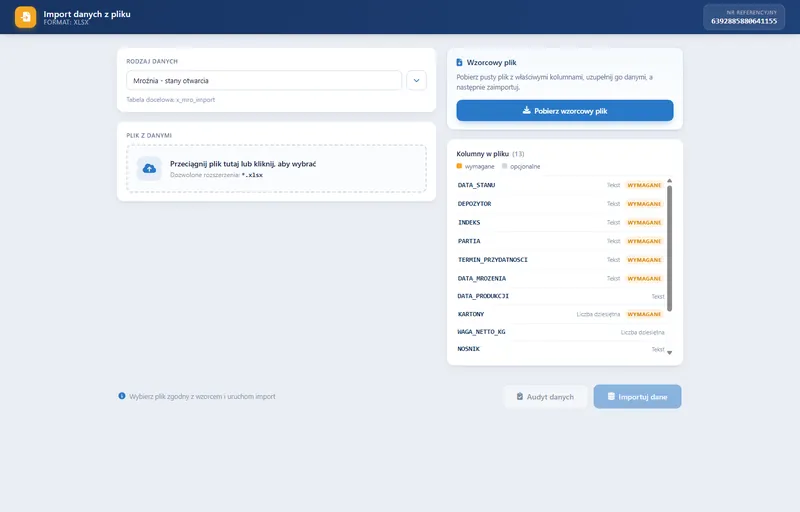Click the Dozwolone rozszerzenia *.xlsx text
Viewport: 800px width, 512px height.
pyautogui.click(x=216, y=175)
